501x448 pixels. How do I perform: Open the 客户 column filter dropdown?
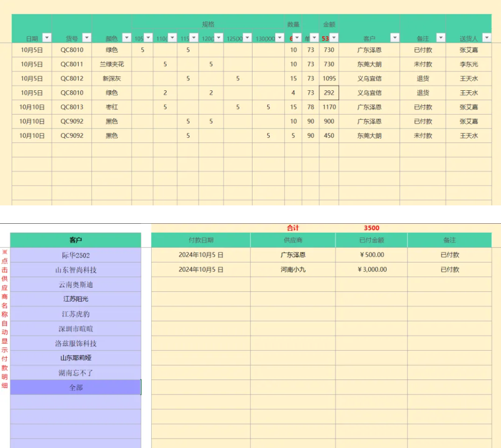point(395,38)
